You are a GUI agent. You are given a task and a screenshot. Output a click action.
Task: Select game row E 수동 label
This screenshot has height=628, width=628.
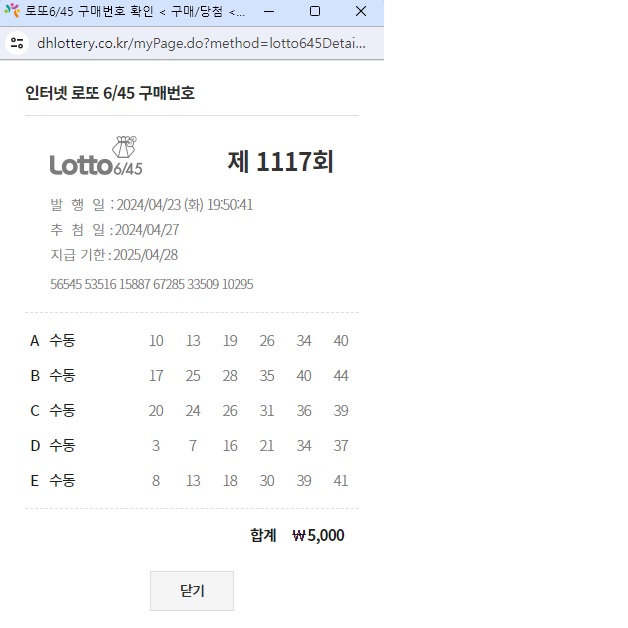62,481
